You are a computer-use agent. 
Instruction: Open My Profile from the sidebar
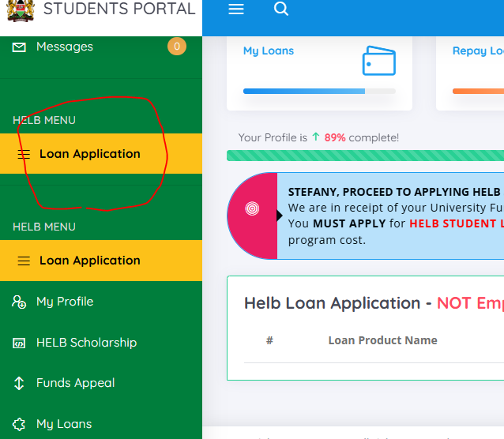(x=65, y=302)
